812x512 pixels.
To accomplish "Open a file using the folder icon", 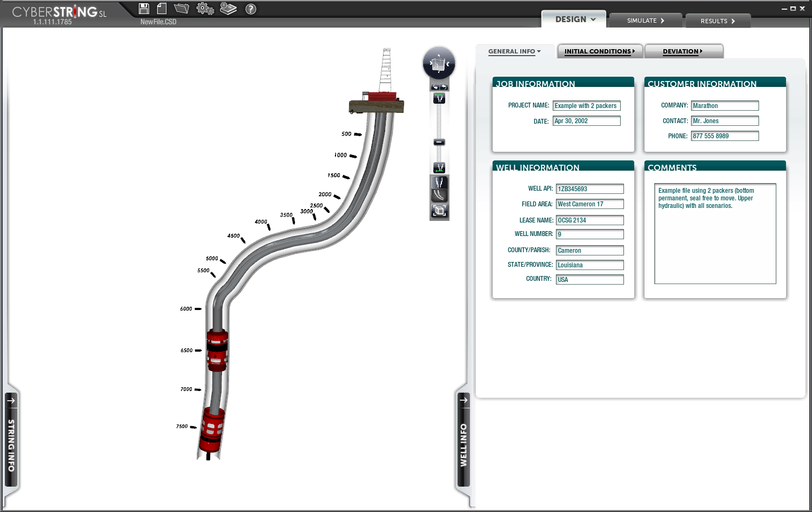I will [x=182, y=9].
